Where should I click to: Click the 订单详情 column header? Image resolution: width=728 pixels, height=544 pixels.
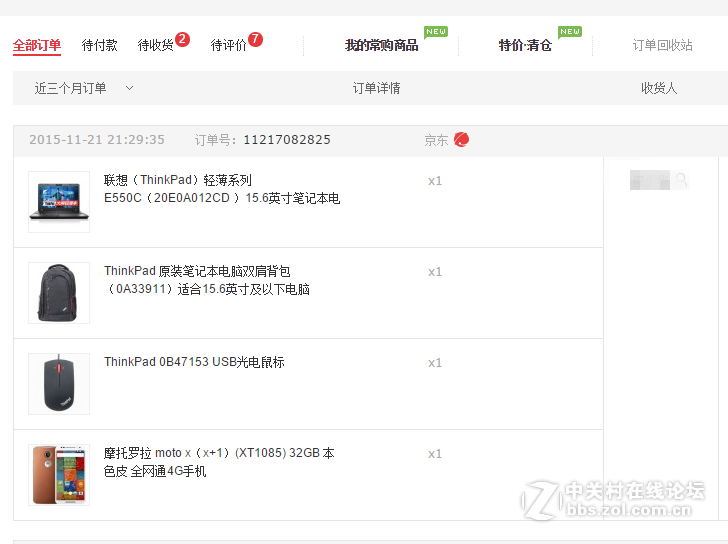[377, 88]
